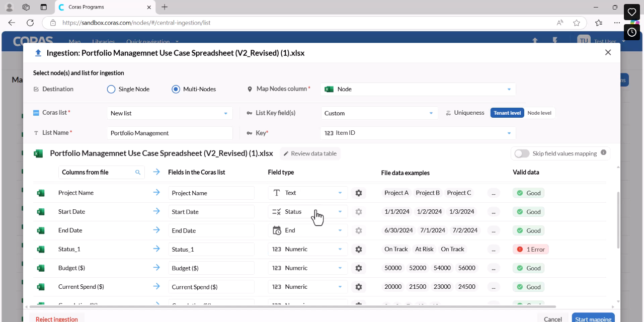The image size is (644, 322).
Task: Open the Key Item ID dropdown
Action: pos(418,133)
